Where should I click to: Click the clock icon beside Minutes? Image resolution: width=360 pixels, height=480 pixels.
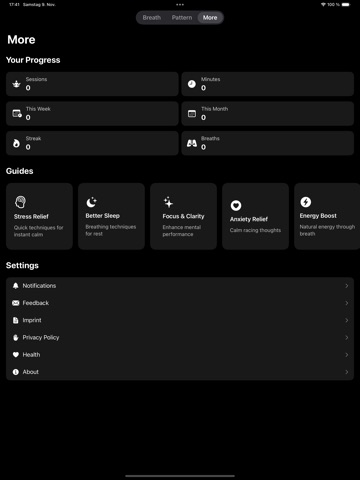pyautogui.click(x=192, y=84)
